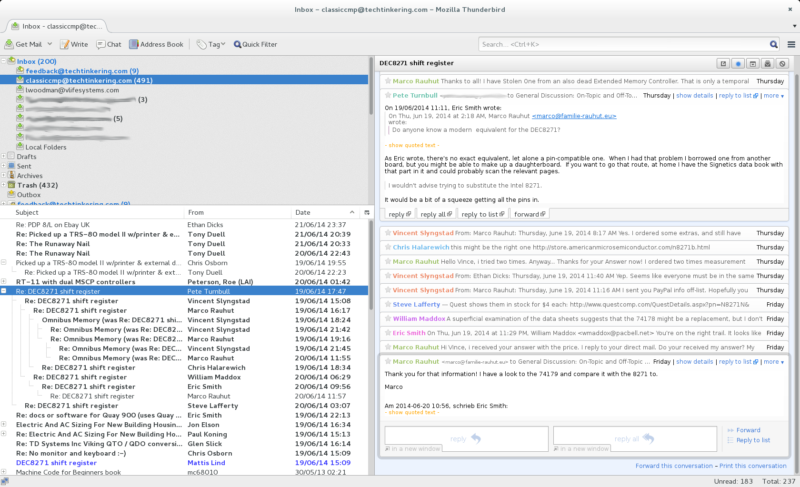Sort messages by Subject column
Image resolution: width=800 pixels, height=487 pixels.
tap(92, 212)
